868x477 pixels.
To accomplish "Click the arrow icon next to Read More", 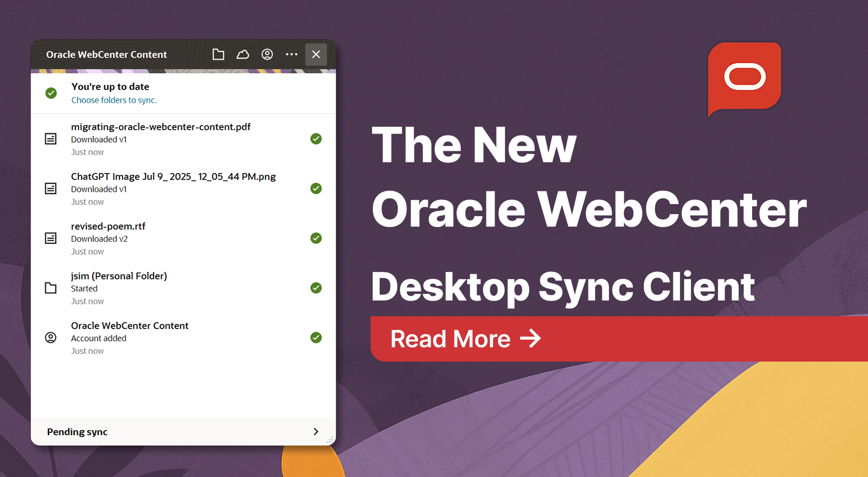I will tap(530, 339).
